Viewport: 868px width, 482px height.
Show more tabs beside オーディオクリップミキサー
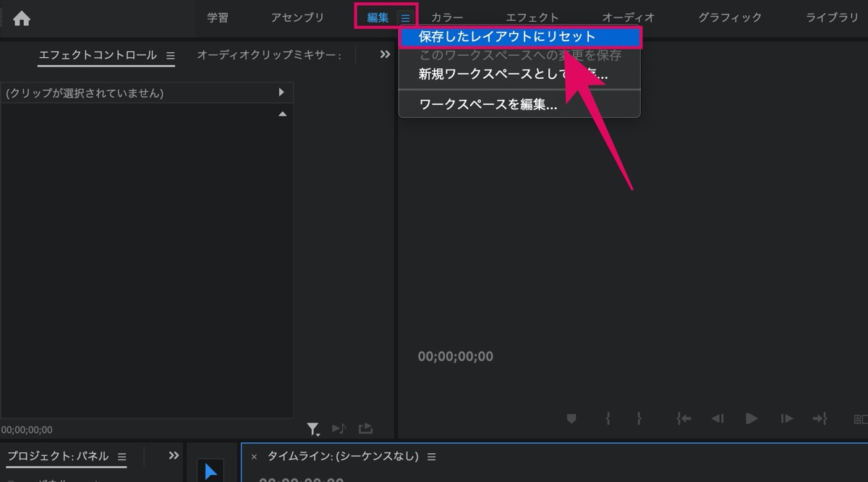[x=385, y=55]
